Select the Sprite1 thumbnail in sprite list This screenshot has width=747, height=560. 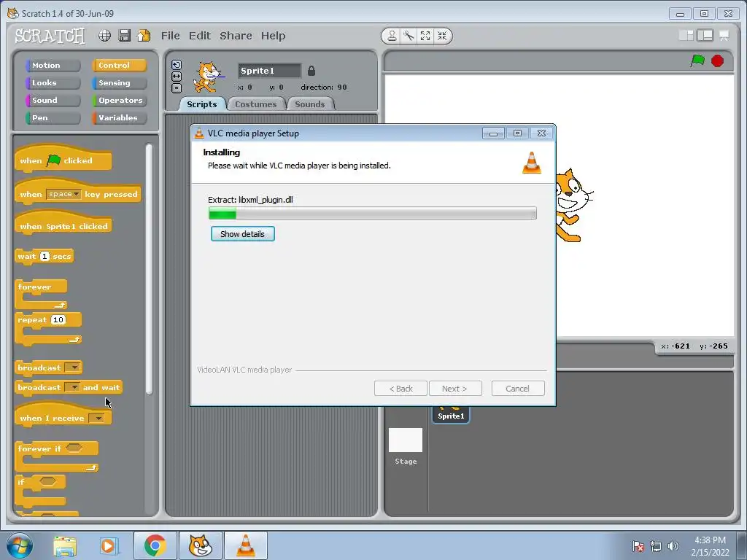(451, 414)
